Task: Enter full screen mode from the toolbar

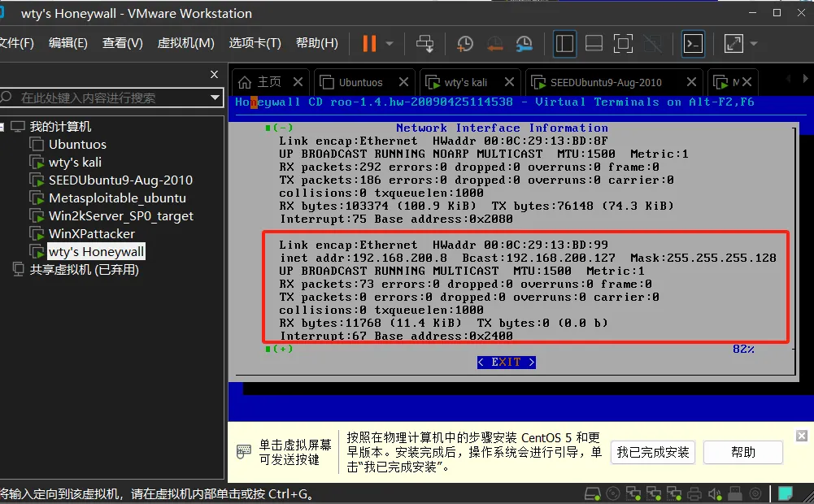Action: [x=623, y=44]
